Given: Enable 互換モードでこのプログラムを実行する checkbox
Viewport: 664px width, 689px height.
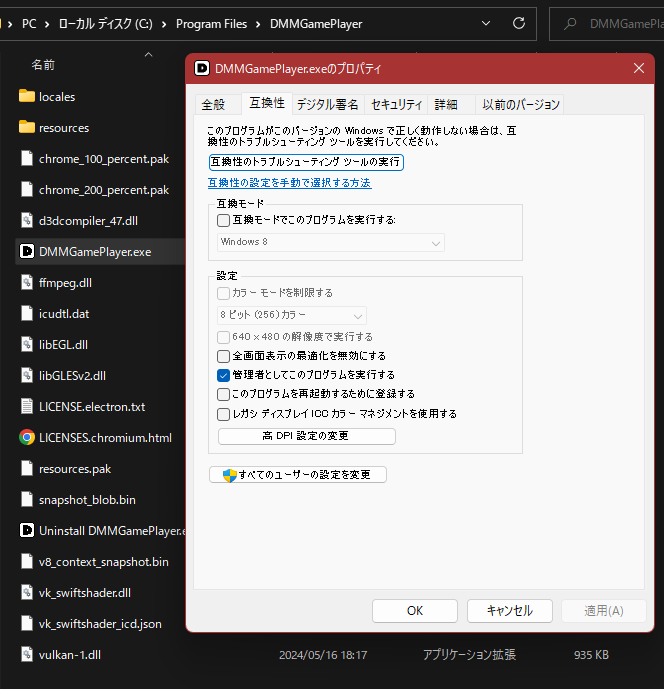Looking at the screenshot, I should point(223,220).
